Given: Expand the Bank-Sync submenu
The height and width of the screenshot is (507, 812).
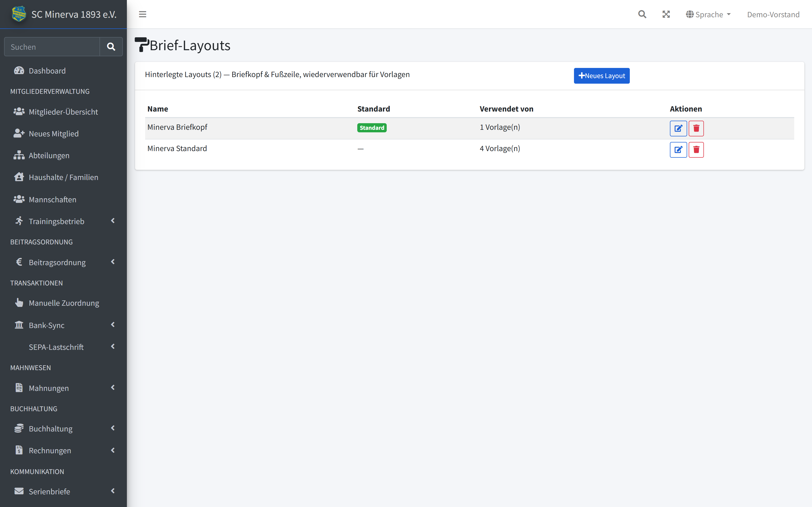Looking at the screenshot, I should click(63, 325).
